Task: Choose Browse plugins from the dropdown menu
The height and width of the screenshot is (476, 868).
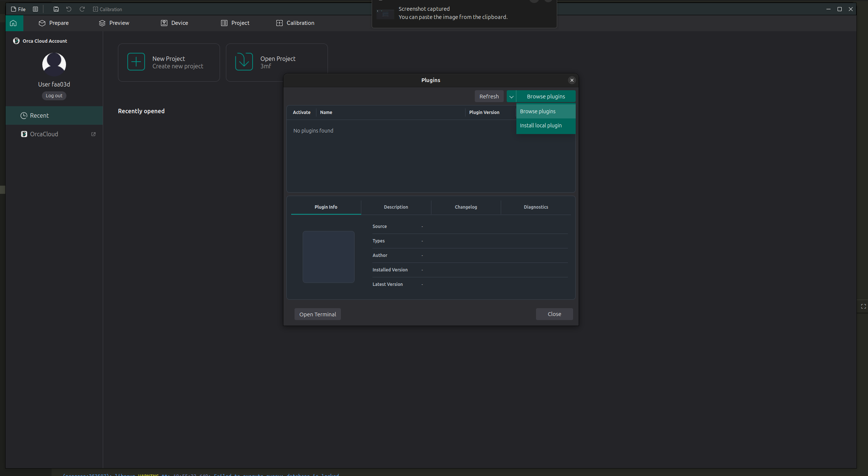Action: point(546,111)
